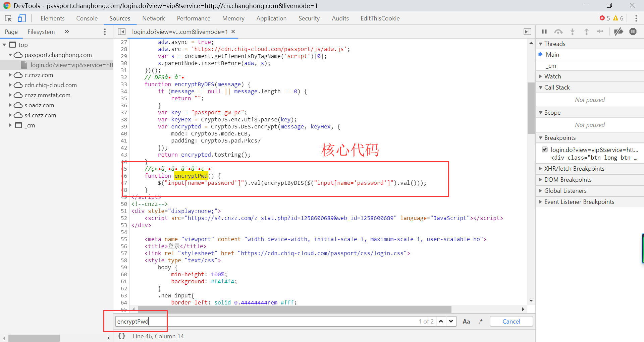Select the Main thread
Screen dimensions: 644x342
click(x=590, y=55)
